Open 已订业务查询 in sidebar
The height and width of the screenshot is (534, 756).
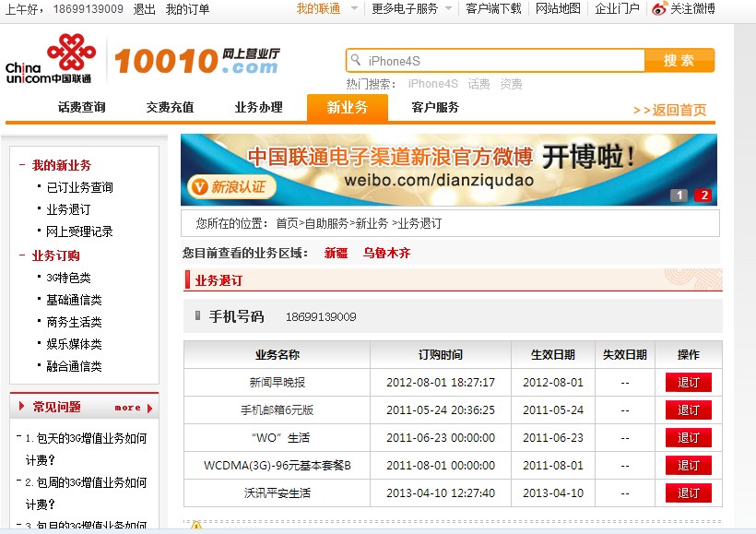pyautogui.click(x=79, y=187)
